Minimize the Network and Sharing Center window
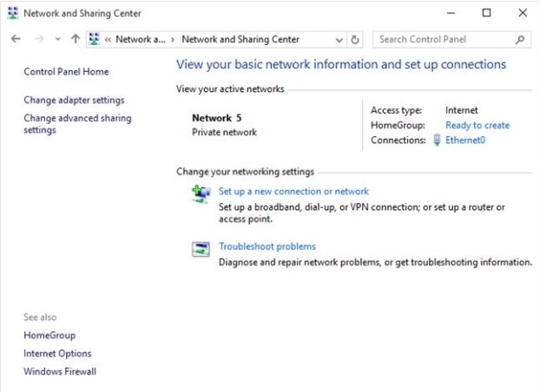The image size is (540, 392). [x=451, y=13]
